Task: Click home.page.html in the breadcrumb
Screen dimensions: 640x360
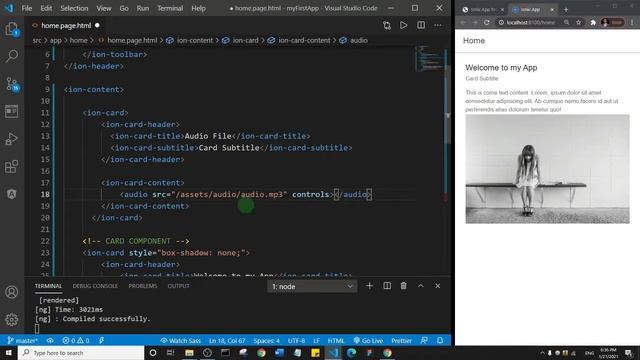Action: click(x=132, y=40)
